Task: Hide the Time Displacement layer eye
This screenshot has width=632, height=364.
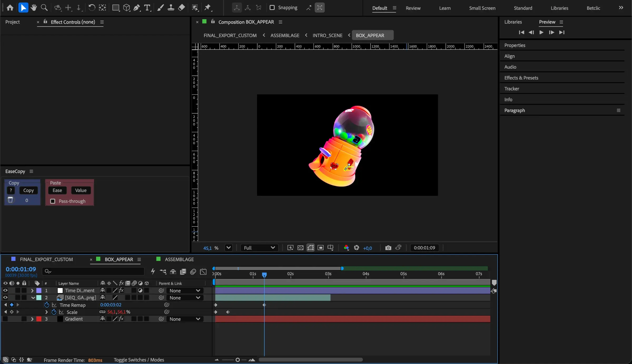Action: [x=5, y=290]
